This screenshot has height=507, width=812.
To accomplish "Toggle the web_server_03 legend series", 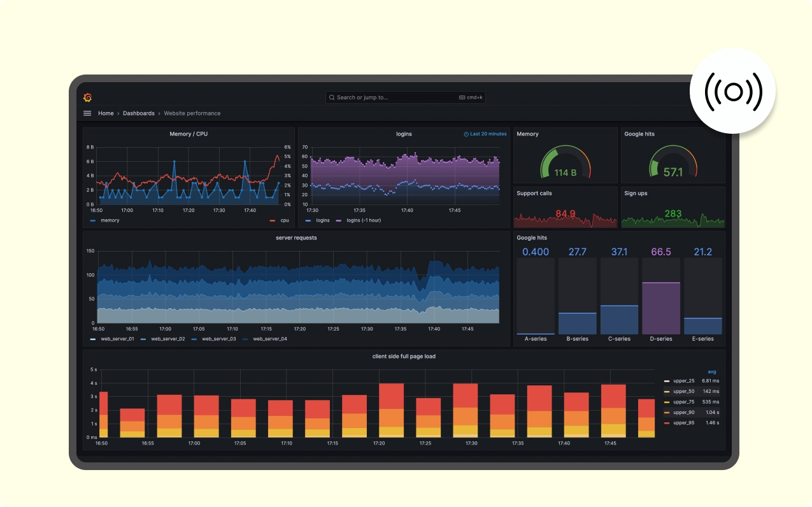I will 213,339.
